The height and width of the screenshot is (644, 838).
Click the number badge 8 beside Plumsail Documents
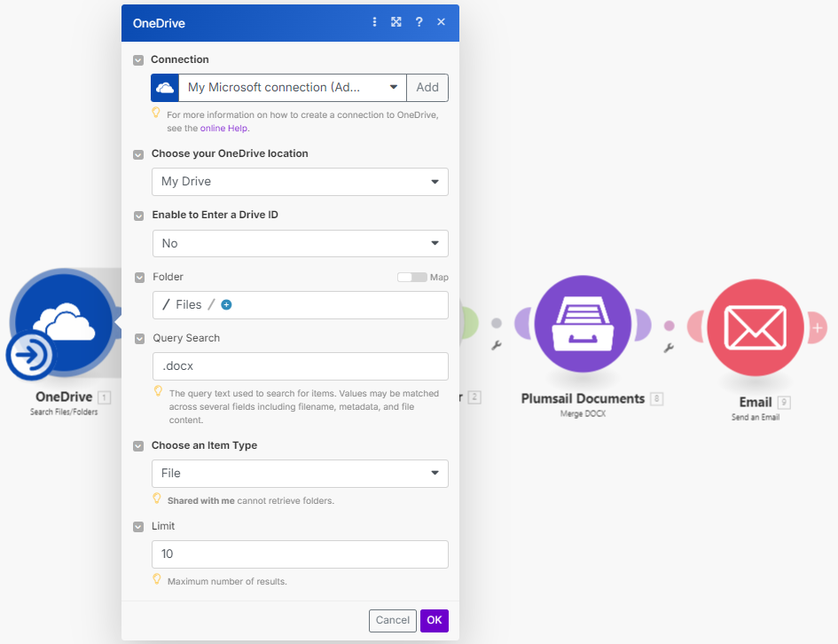pyautogui.click(x=657, y=398)
